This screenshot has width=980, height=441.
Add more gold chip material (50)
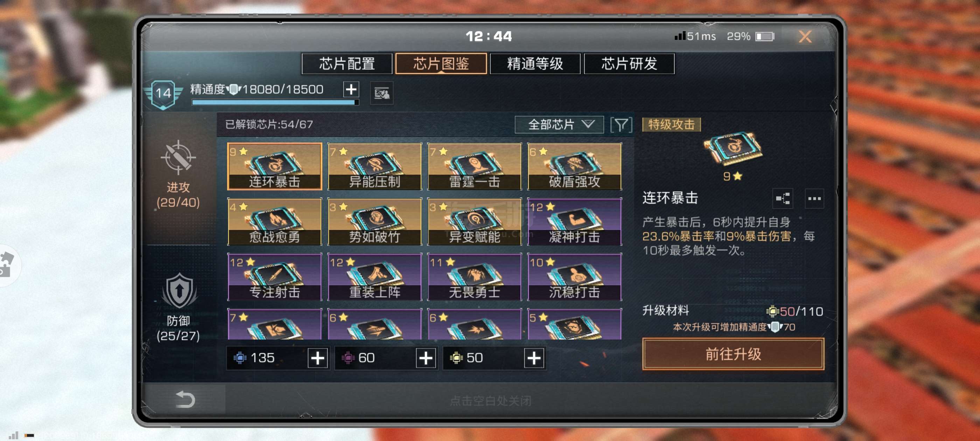[x=534, y=358]
